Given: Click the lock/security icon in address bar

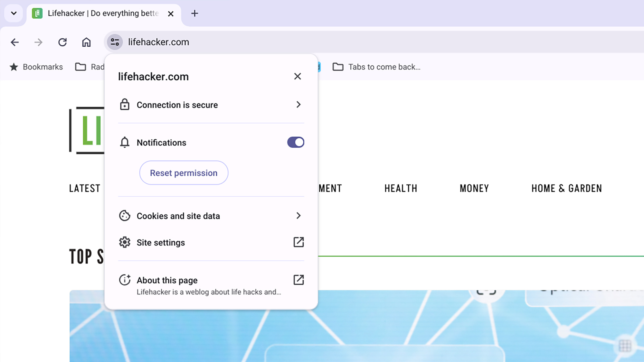Looking at the screenshot, I should pos(115,42).
